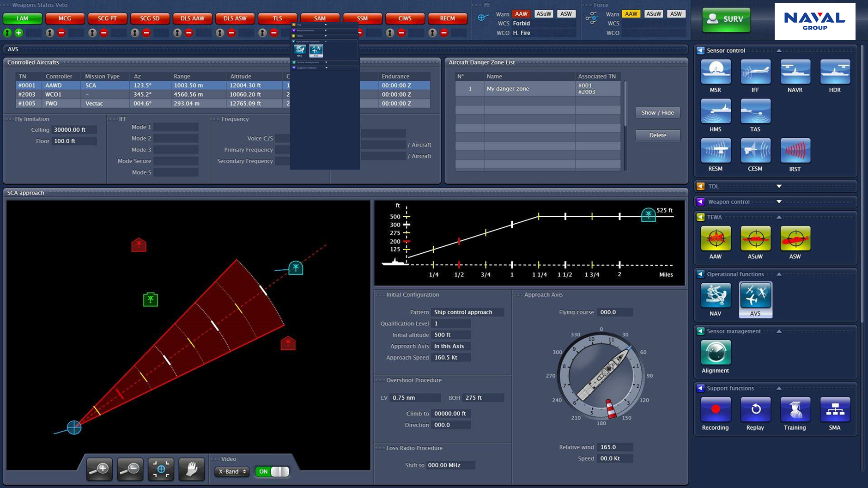
Task: Toggle the LAM weapon status button
Action: (22, 18)
